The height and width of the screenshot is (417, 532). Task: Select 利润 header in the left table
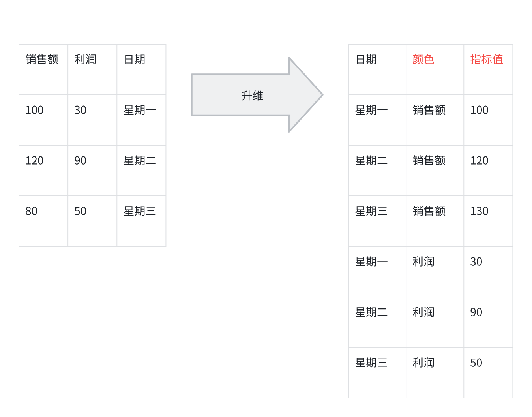click(85, 60)
